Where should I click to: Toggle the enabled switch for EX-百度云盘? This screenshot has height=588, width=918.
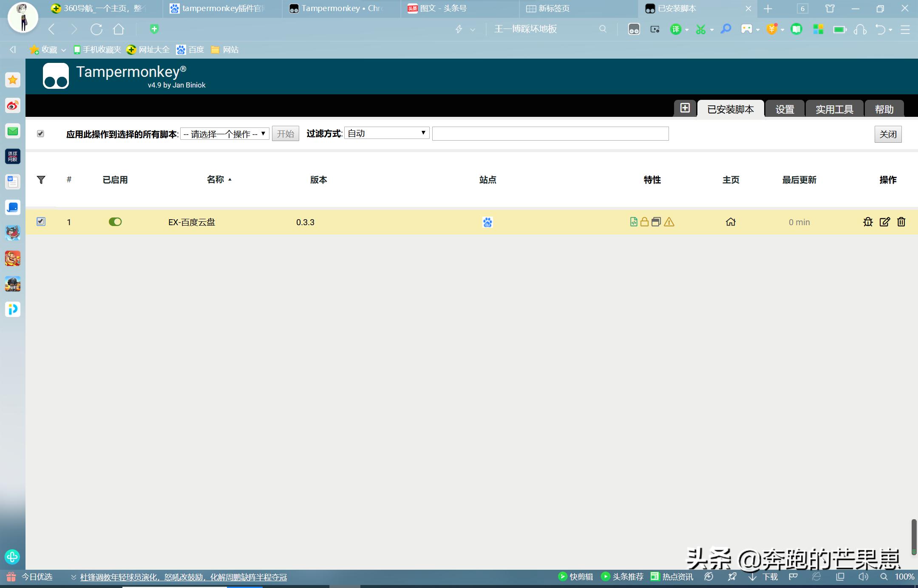(115, 221)
